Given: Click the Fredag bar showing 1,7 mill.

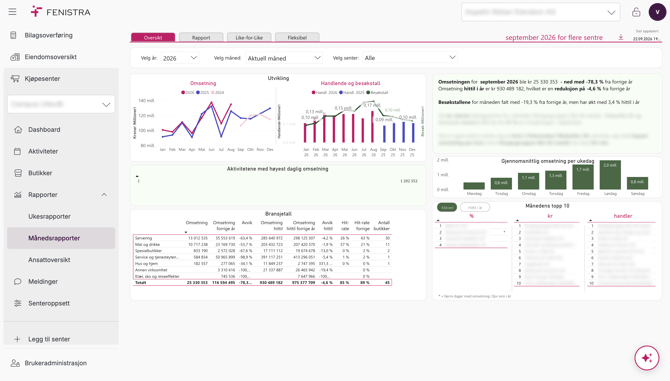Looking at the screenshot, I should pos(583,177).
